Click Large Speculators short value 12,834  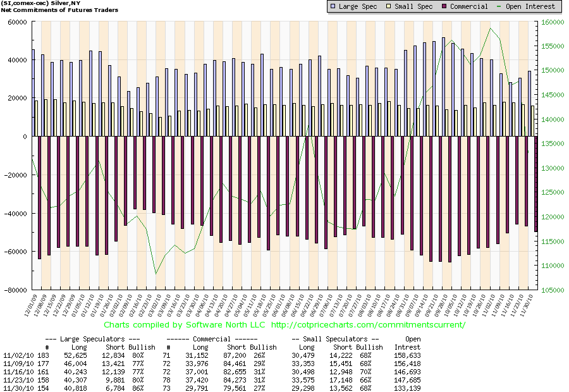(113, 356)
